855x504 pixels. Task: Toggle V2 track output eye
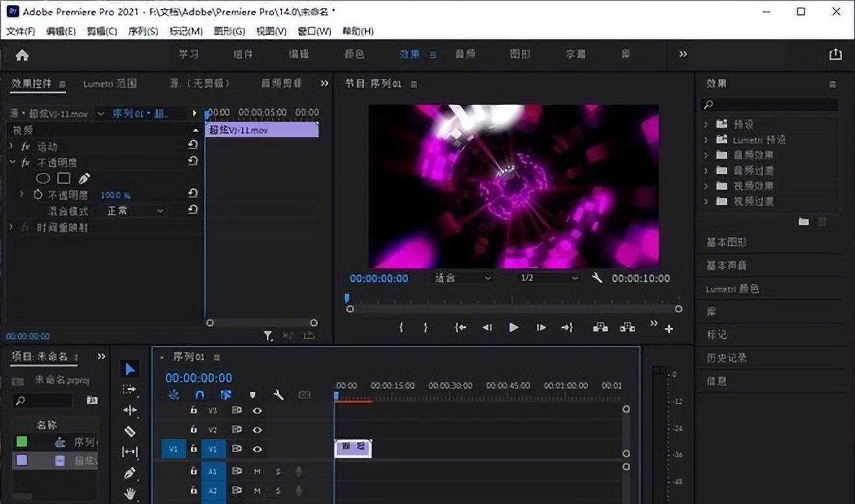point(257,430)
